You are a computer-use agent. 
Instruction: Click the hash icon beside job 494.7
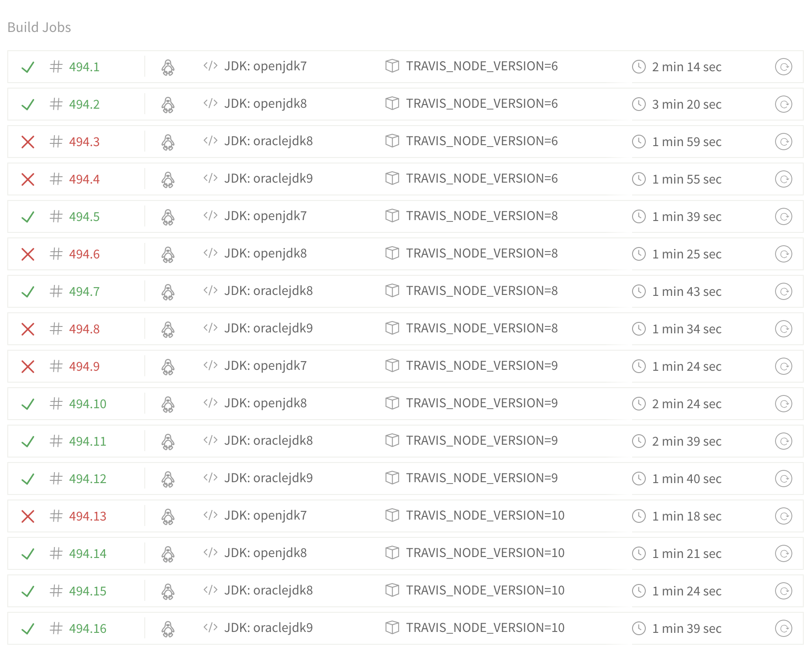click(56, 291)
